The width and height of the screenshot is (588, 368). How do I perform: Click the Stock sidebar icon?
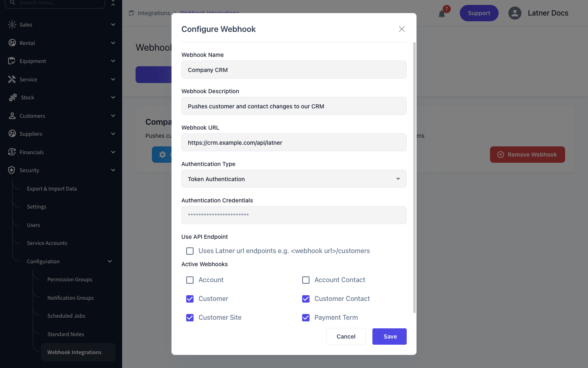[13, 97]
